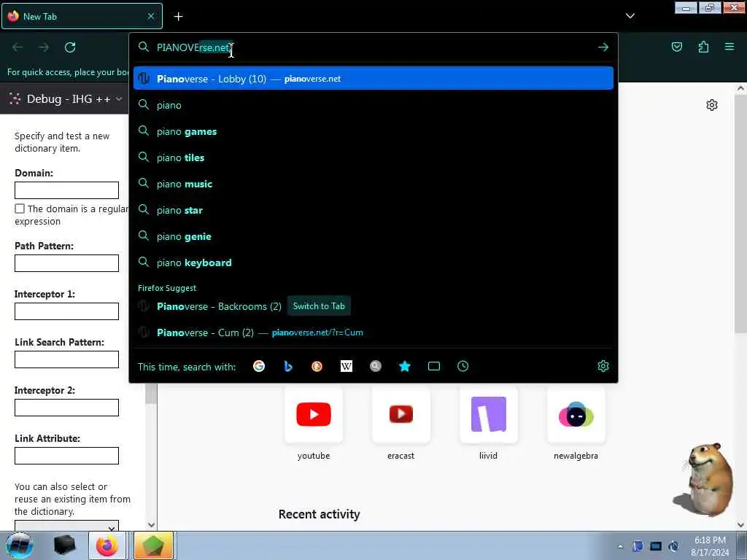Open the Pocket save icon
Screen dimensions: 747x560
tap(676, 47)
